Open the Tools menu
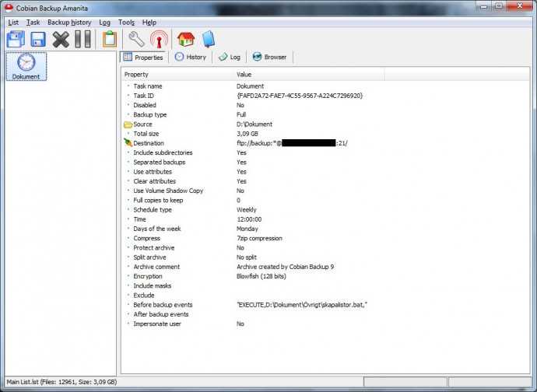The image size is (537, 392). click(126, 23)
